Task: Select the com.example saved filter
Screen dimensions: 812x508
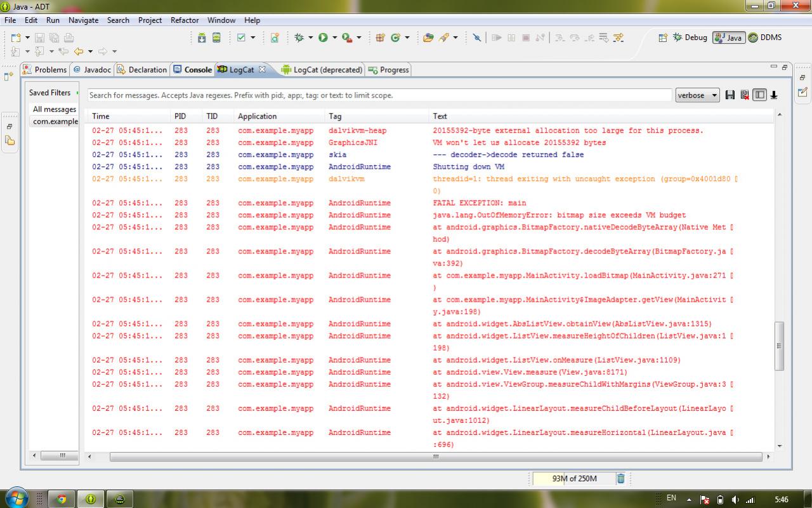Action: tap(55, 121)
